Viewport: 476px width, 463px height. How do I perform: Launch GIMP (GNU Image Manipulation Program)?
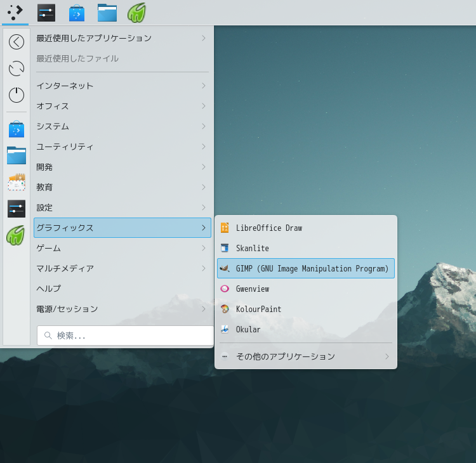(x=306, y=268)
